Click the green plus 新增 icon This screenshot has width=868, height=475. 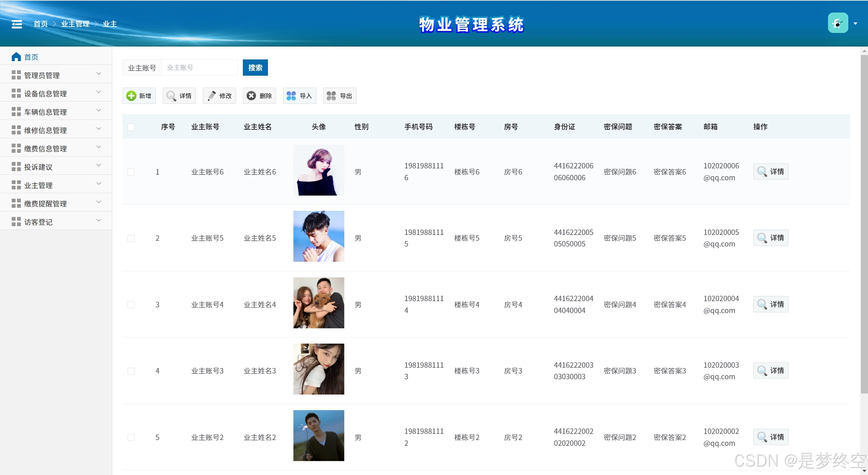[131, 96]
